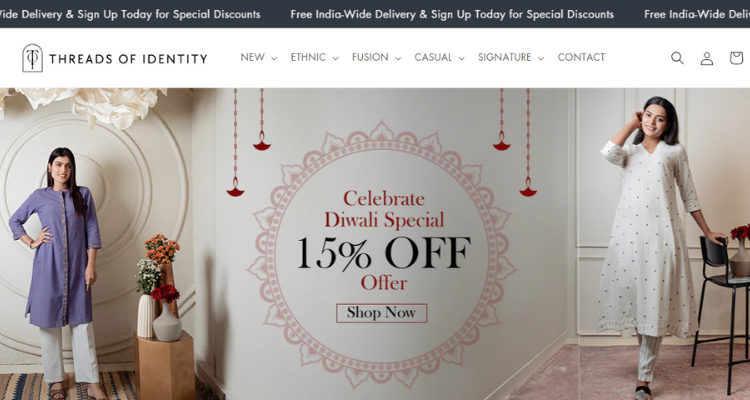Image resolution: width=750 pixels, height=400 pixels.
Task: Go to the CONTACT page
Action: point(581,57)
